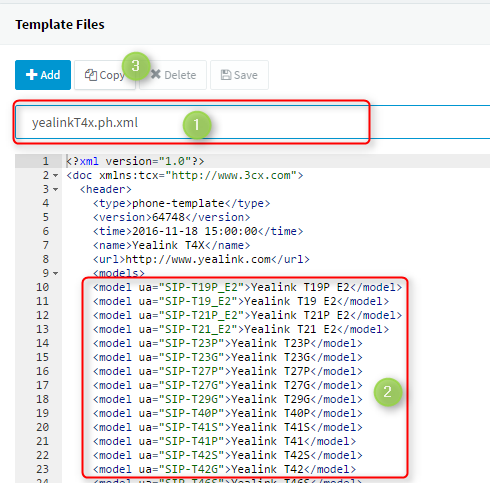Viewport: 490px width, 483px height.
Task: Collapse the models element at line 9
Action: tap(56, 273)
